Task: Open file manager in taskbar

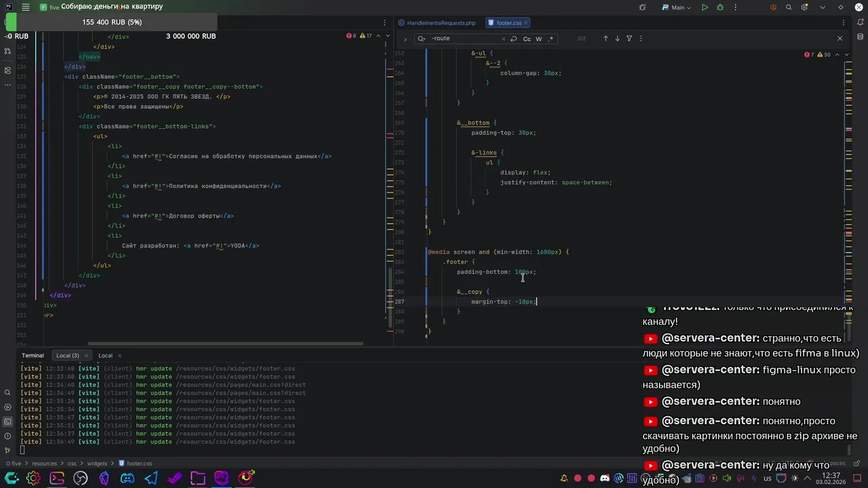Action: [198, 479]
